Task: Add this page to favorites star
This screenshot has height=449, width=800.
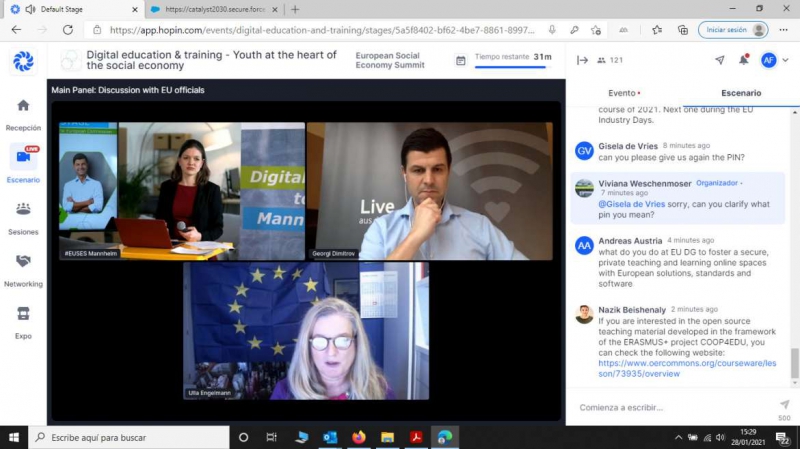Action: (x=596, y=30)
